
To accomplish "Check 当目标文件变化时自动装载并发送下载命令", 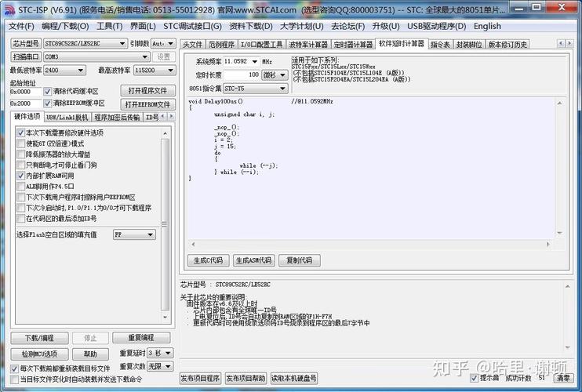I will point(14,379).
